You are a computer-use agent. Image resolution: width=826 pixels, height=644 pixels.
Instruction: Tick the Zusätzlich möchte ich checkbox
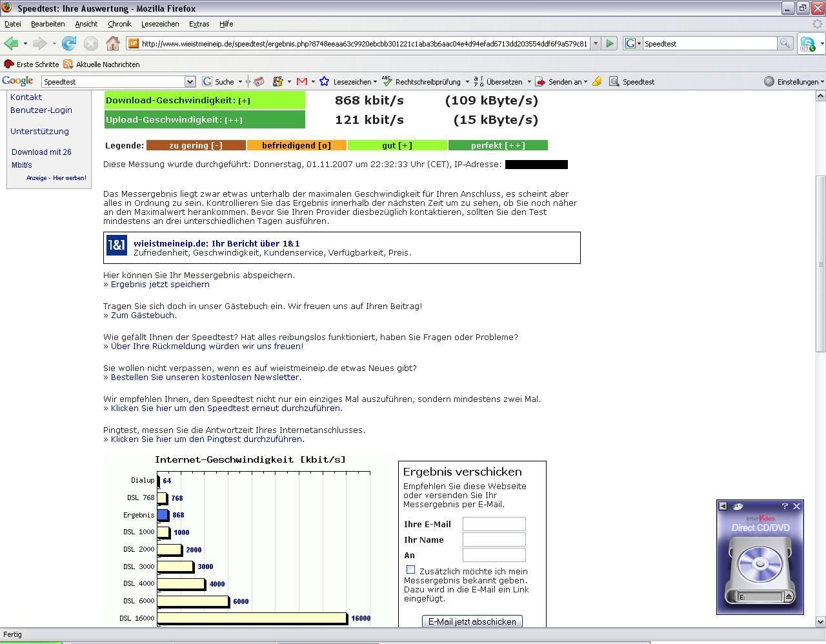point(410,569)
